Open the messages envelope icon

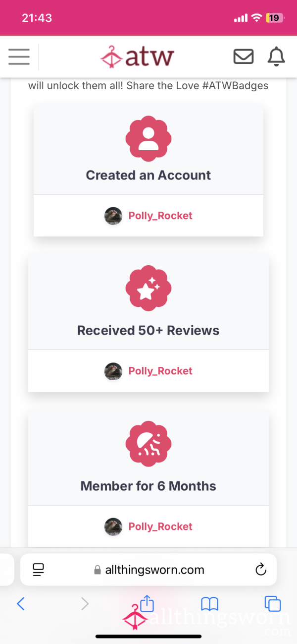[x=244, y=57]
